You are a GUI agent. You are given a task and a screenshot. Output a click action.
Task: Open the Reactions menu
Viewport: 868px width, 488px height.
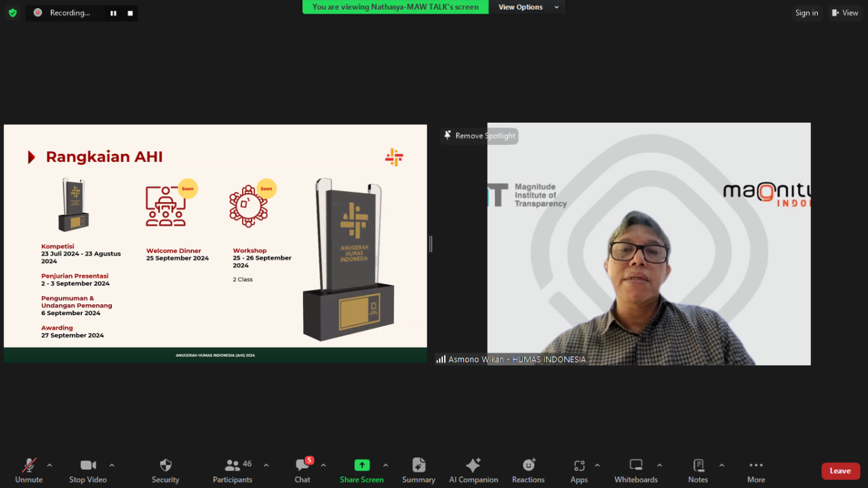528,465
